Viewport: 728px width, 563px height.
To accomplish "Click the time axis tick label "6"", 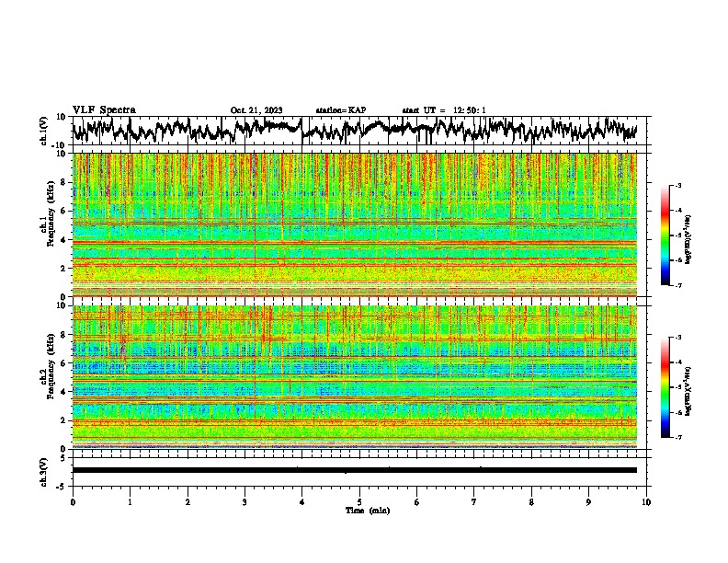I will (x=417, y=502).
